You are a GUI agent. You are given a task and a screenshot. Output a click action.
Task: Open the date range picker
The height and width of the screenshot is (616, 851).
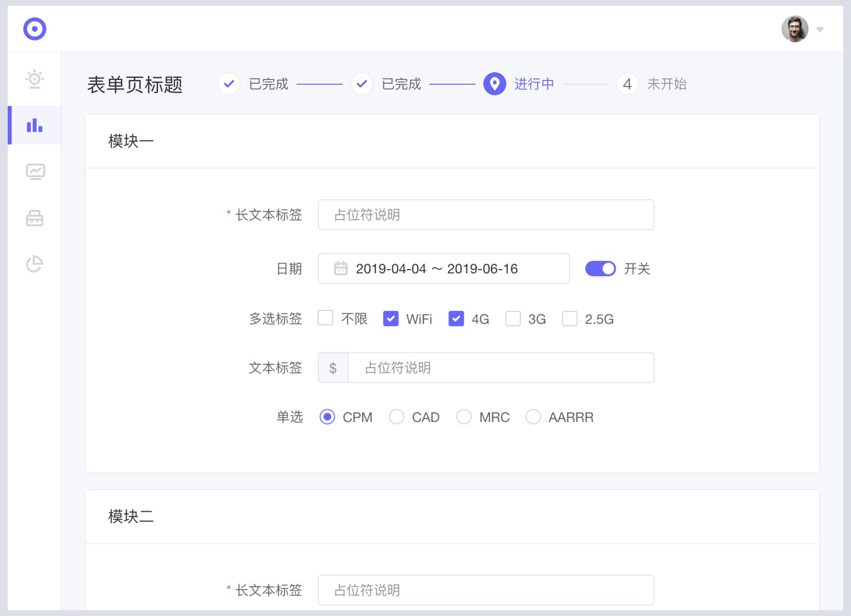pos(443,269)
